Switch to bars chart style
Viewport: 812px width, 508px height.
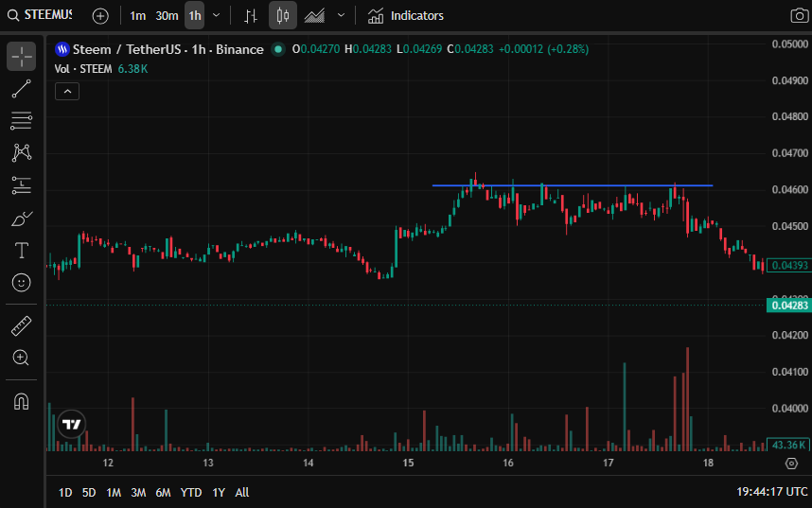pos(251,16)
